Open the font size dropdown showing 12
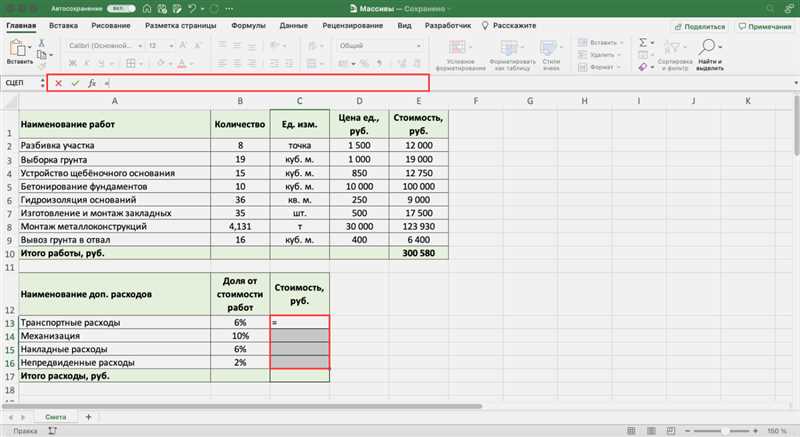This screenshot has width=800, height=437. [x=171, y=46]
